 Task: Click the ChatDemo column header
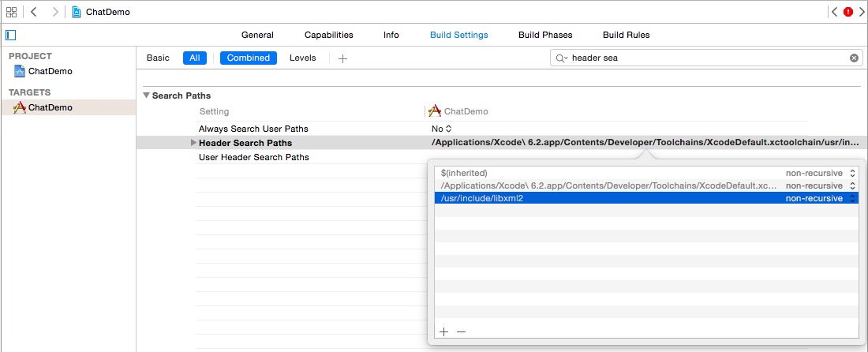(459, 111)
